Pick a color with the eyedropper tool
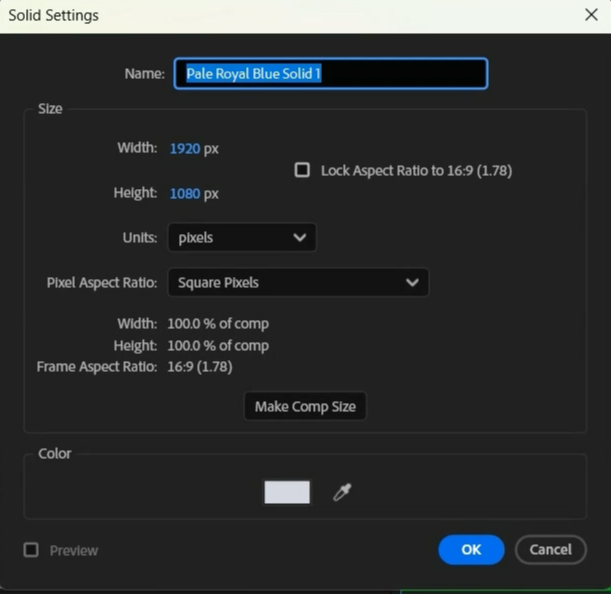The height and width of the screenshot is (594, 611). pos(342,492)
